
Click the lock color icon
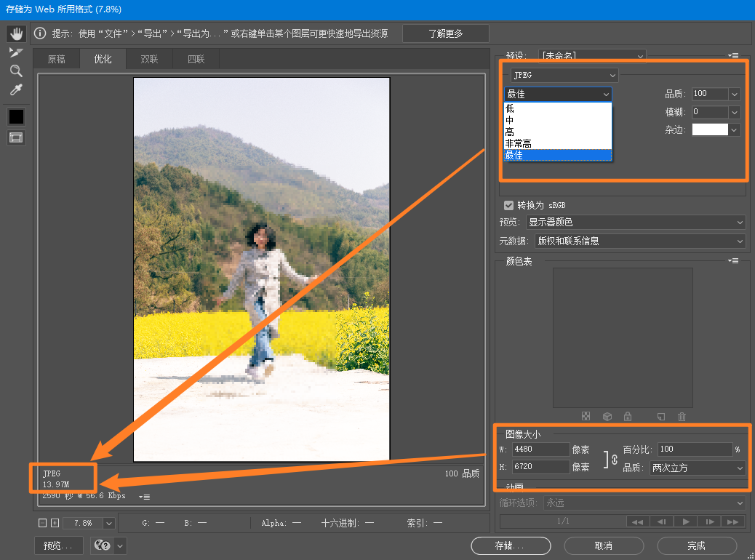[x=628, y=417]
